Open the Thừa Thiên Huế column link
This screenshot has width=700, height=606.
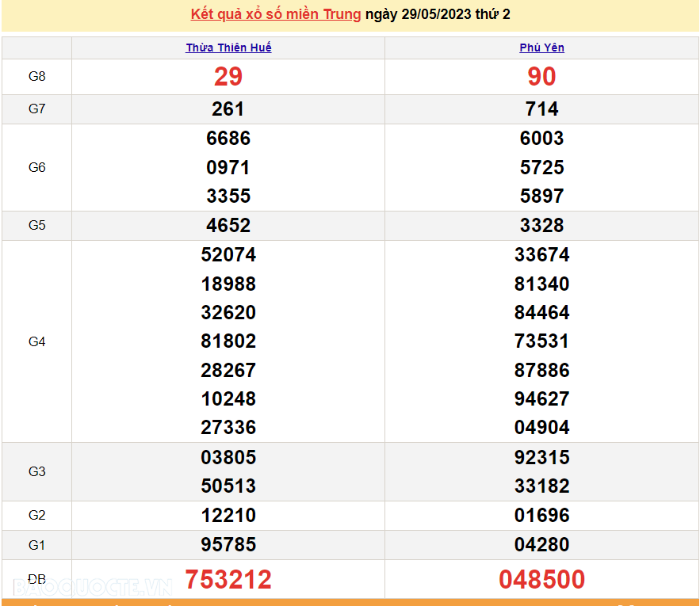[228, 48]
